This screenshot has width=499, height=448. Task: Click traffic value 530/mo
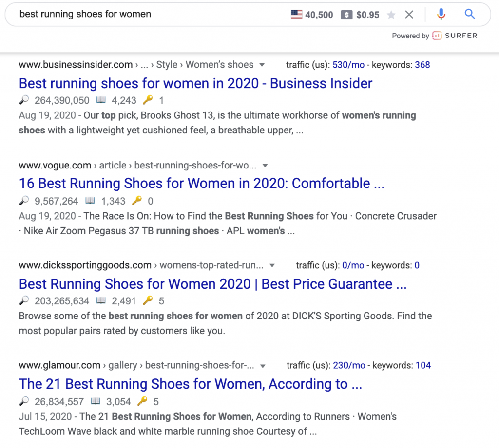pos(348,65)
